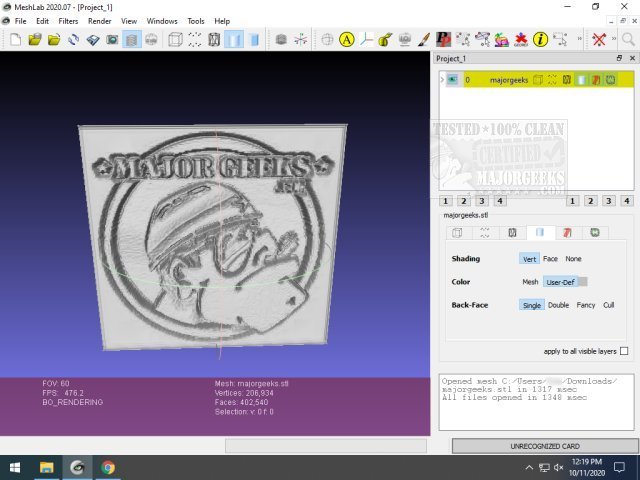
Task: Toggle the axis display icon
Action: click(x=301, y=40)
